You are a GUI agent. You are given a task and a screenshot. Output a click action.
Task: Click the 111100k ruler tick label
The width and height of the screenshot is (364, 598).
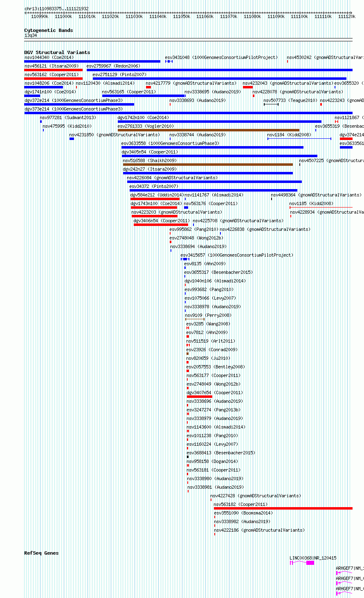coord(299,16)
